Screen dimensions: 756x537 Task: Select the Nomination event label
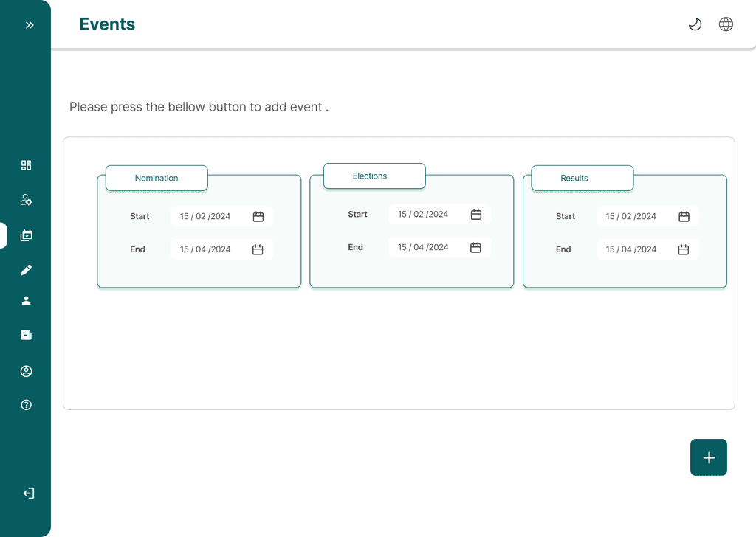pos(157,179)
